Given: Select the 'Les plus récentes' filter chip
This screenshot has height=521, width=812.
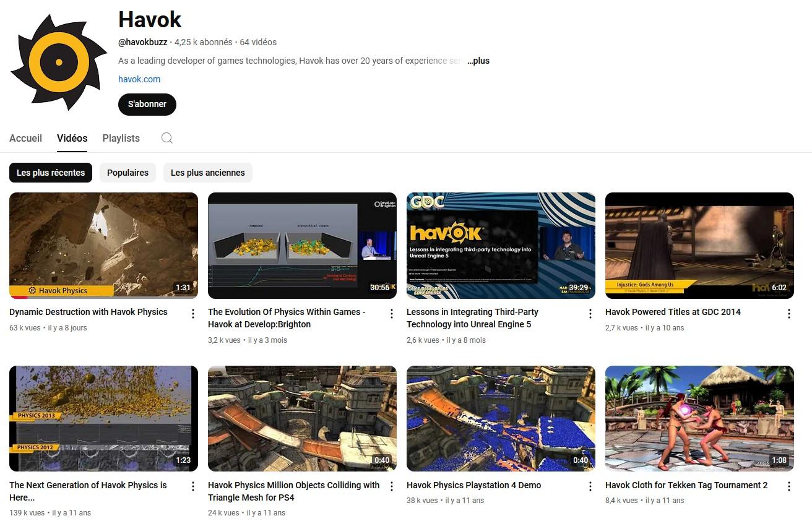Looking at the screenshot, I should [x=51, y=173].
